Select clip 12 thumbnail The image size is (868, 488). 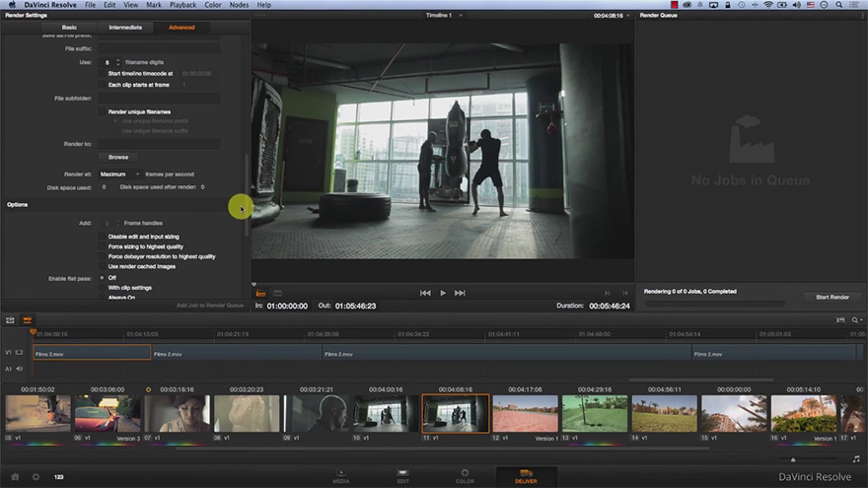(526, 413)
